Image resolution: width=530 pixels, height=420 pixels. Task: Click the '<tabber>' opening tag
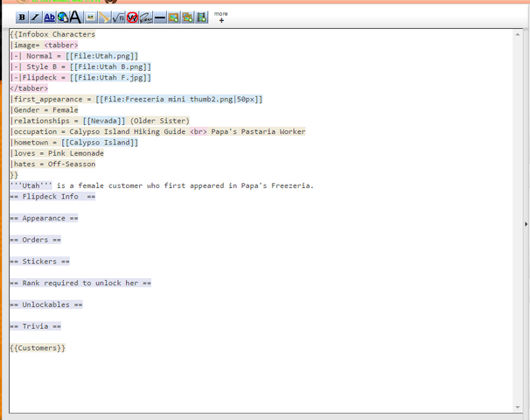click(61, 45)
